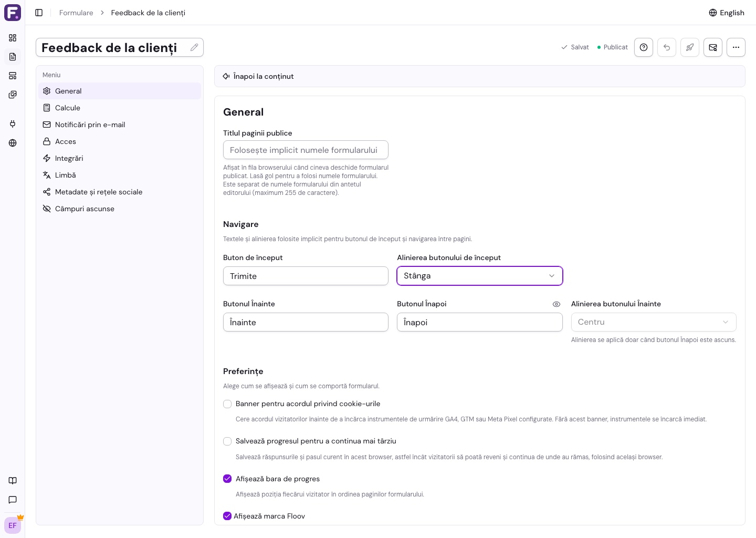
Task: Click Înapoi la conținut link
Action: point(258,76)
